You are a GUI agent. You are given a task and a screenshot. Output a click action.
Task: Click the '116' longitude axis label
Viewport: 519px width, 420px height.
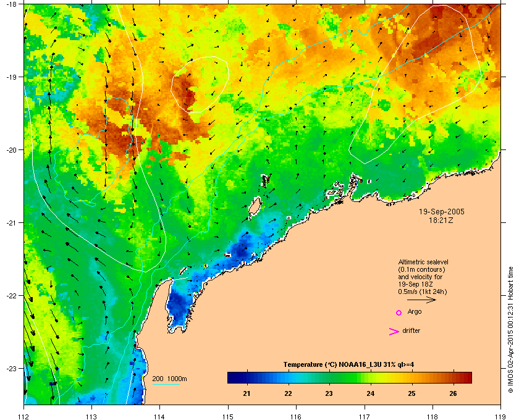[296, 416]
